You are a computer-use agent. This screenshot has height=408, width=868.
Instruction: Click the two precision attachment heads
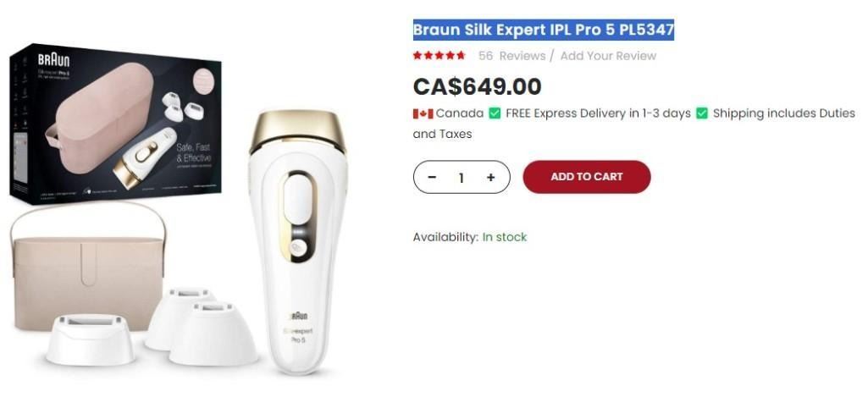click(202, 326)
